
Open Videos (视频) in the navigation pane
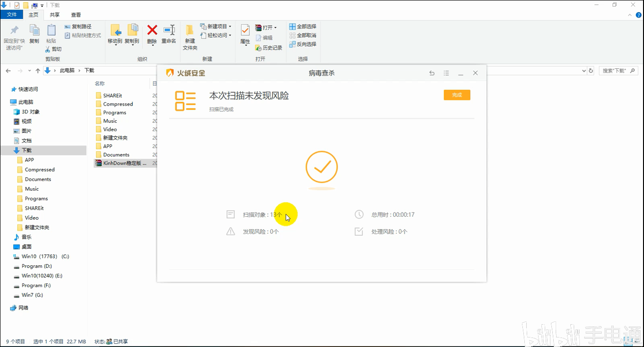click(22, 121)
